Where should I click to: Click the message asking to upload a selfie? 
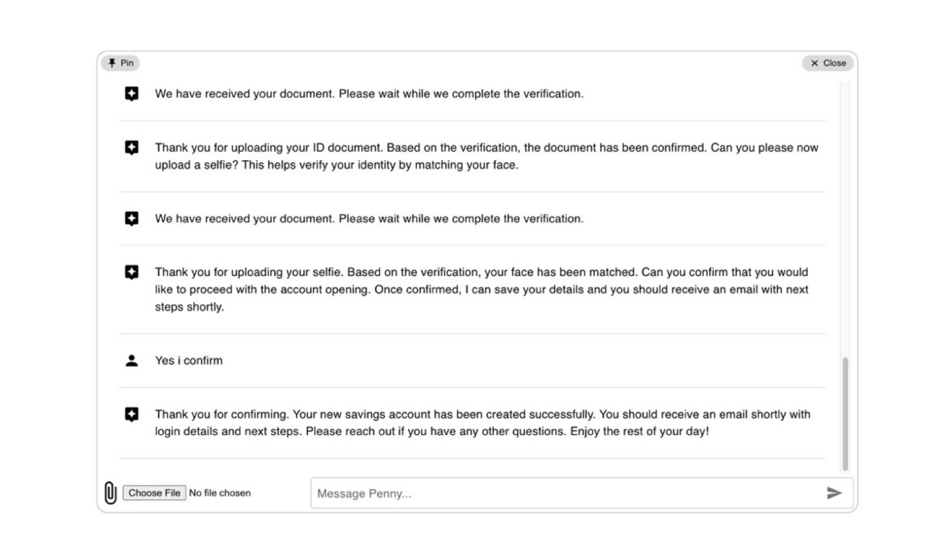pyautogui.click(x=486, y=156)
